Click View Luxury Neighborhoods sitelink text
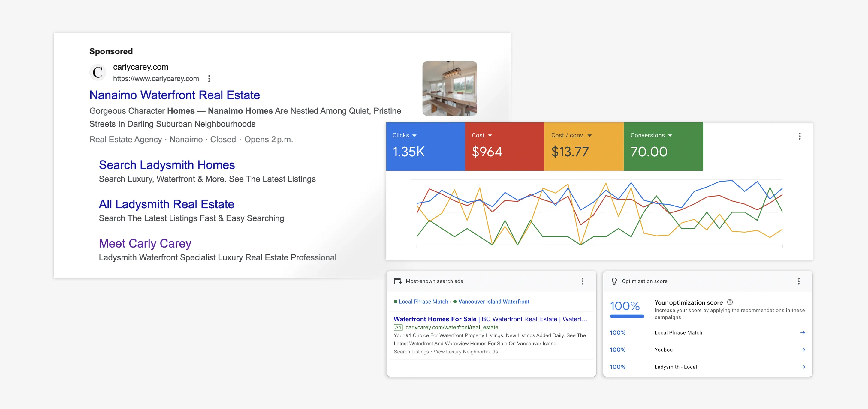Screen dimensions: 868x409 point(465,352)
